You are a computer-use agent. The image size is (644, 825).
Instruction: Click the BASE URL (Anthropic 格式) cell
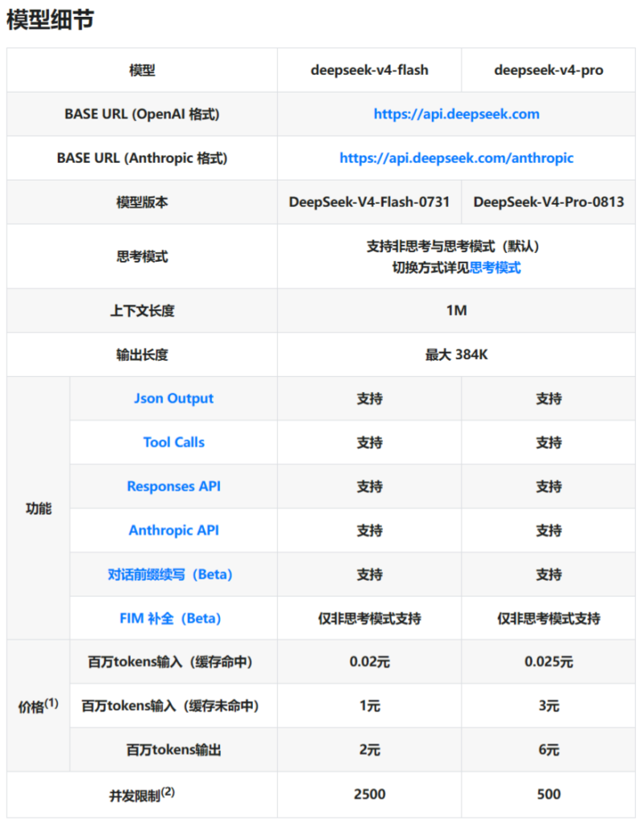[142, 158]
